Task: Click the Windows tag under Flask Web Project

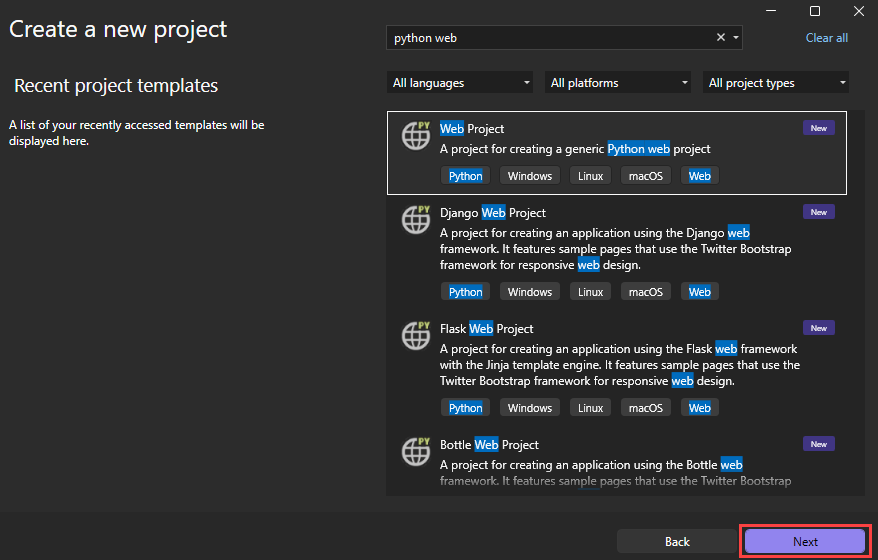Action: tap(530, 408)
